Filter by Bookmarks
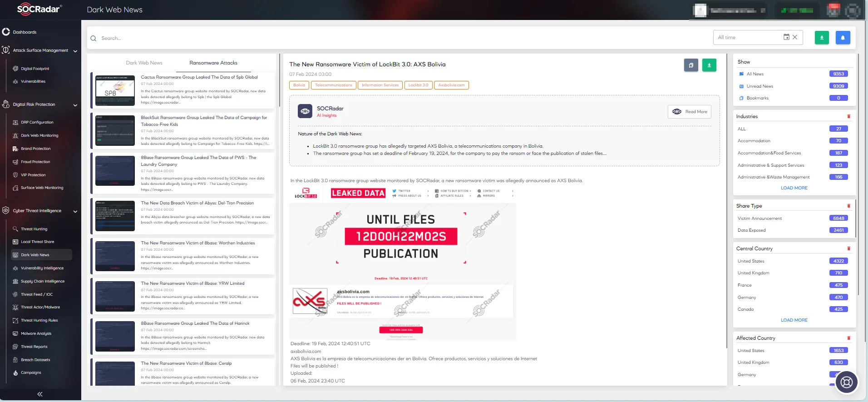Viewport: 868px width, 402px height. pyautogui.click(x=758, y=99)
